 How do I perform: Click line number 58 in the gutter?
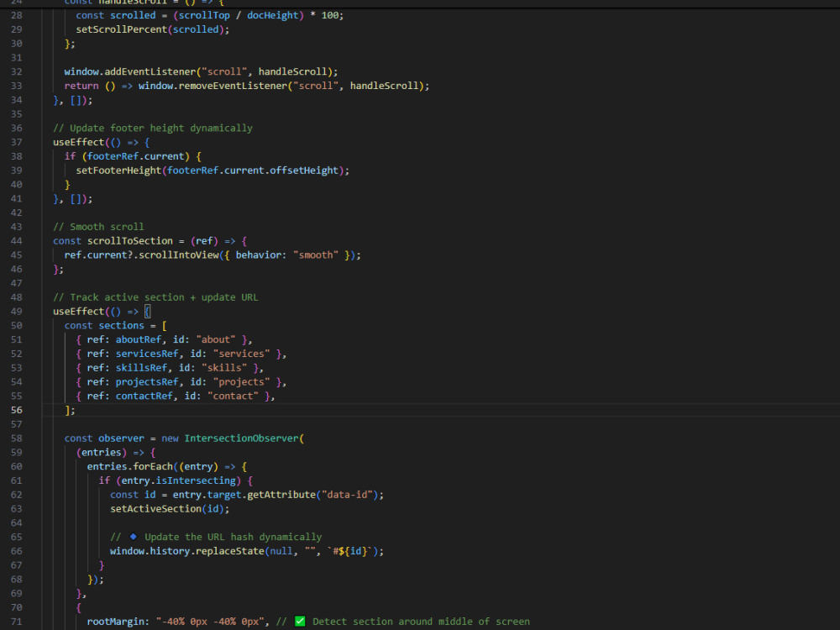[x=17, y=438]
